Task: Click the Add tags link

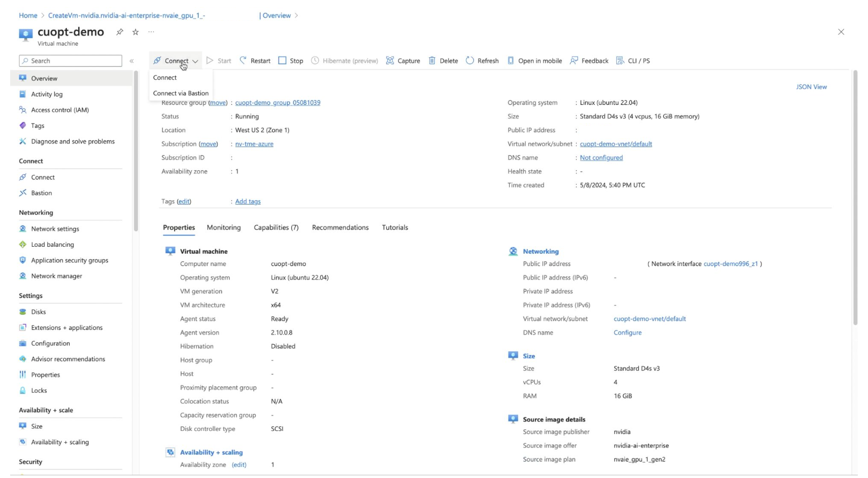Action: pyautogui.click(x=247, y=201)
